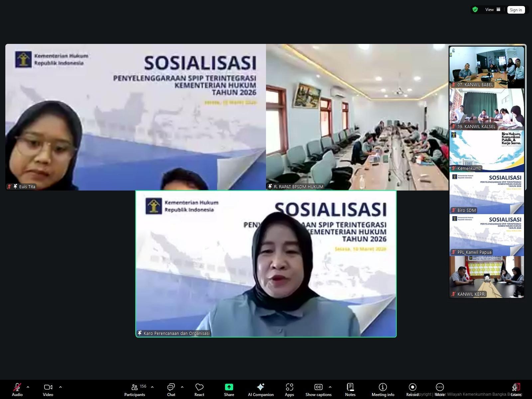Viewport: 532px width, 399px height.
Task: Open the Chat panel
Action: (171, 390)
